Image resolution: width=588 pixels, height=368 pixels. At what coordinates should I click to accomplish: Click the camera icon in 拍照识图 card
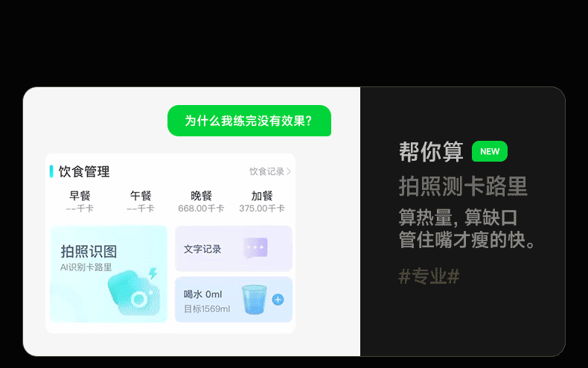134,293
